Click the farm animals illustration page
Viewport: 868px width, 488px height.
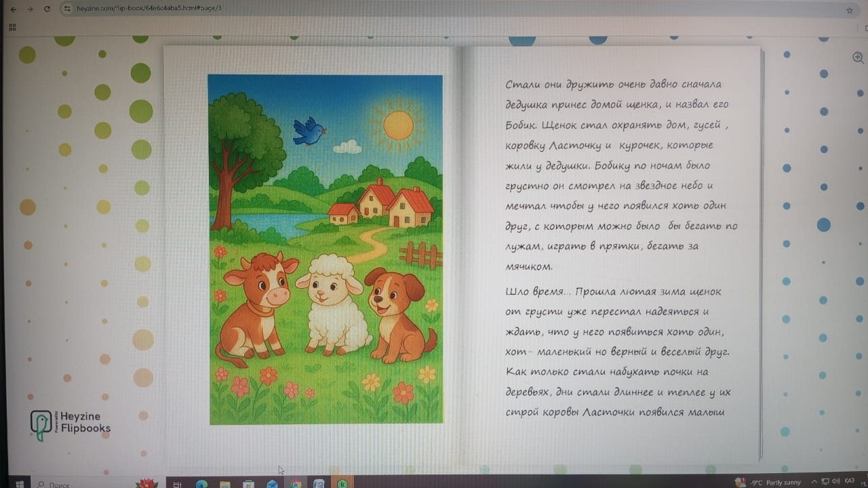(325, 249)
